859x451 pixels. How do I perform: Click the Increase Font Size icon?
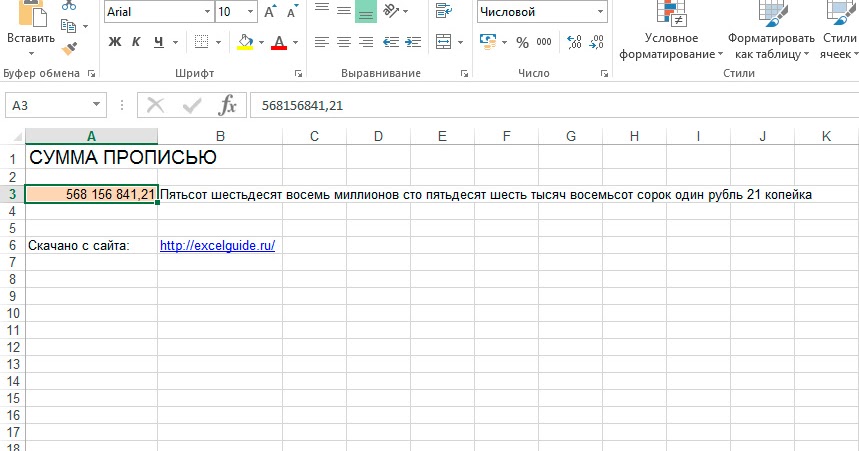point(270,12)
